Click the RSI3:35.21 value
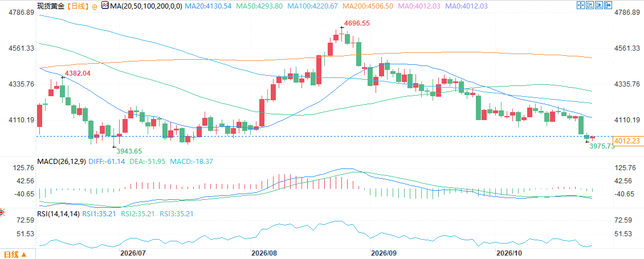The height and width of the screenshot is (259, 644). (176, 214)
